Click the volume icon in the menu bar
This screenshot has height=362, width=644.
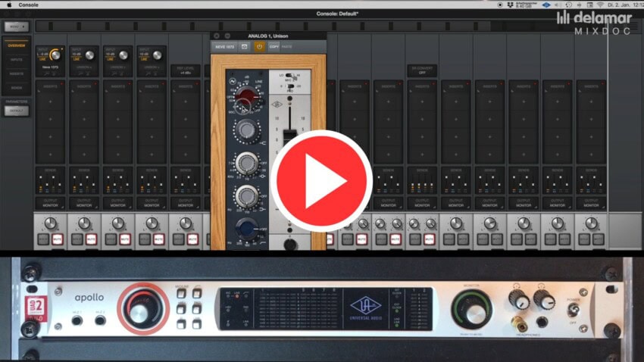[558, 5]
